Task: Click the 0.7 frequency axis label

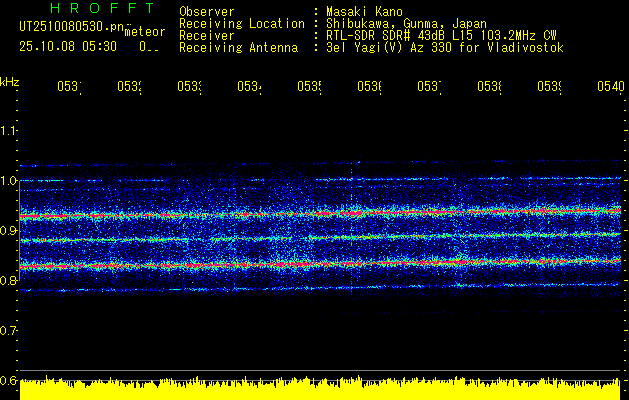Action: click(8, 331)
